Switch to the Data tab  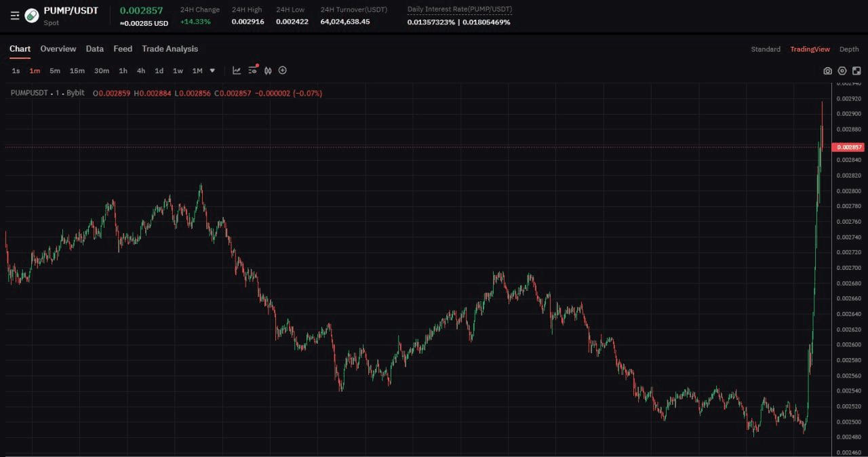click(95, 49)
